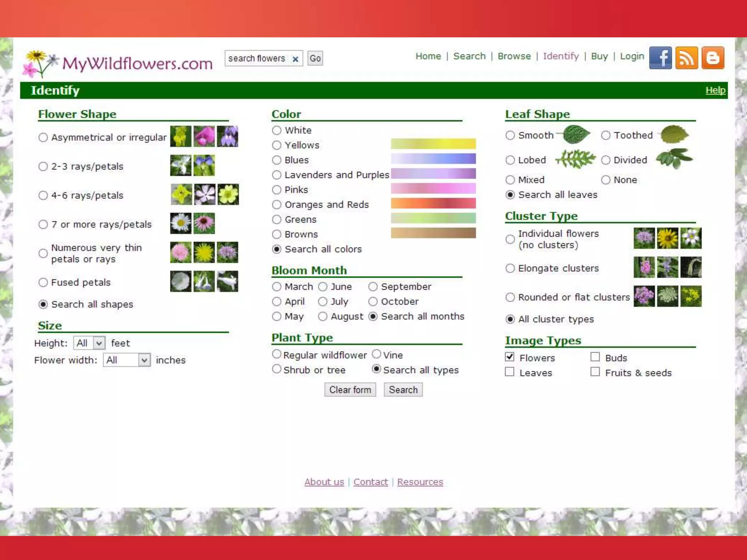Click the Toothed leaf shape image
This screenshot has width=747, height=560.
674,135
